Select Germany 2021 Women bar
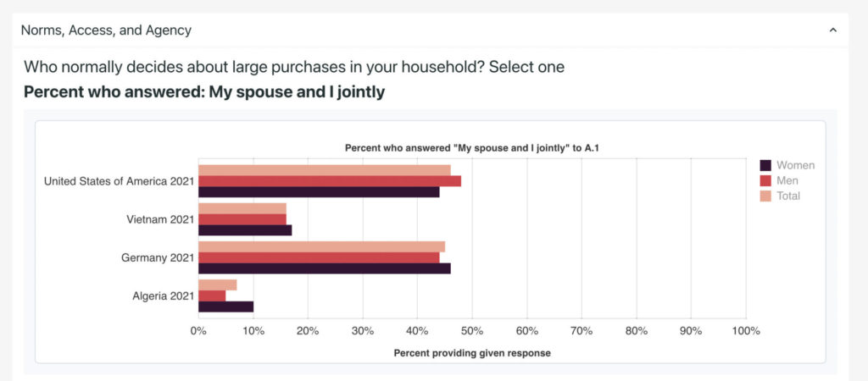Viewport: 868px width, 381px height. coord(324,268)
